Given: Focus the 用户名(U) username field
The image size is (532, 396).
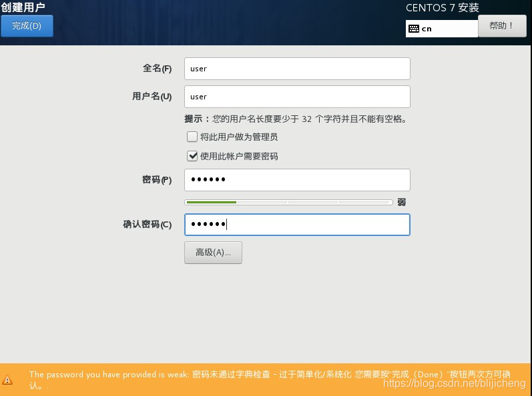Looking at the screenshot, I should (x=297, y=97).
